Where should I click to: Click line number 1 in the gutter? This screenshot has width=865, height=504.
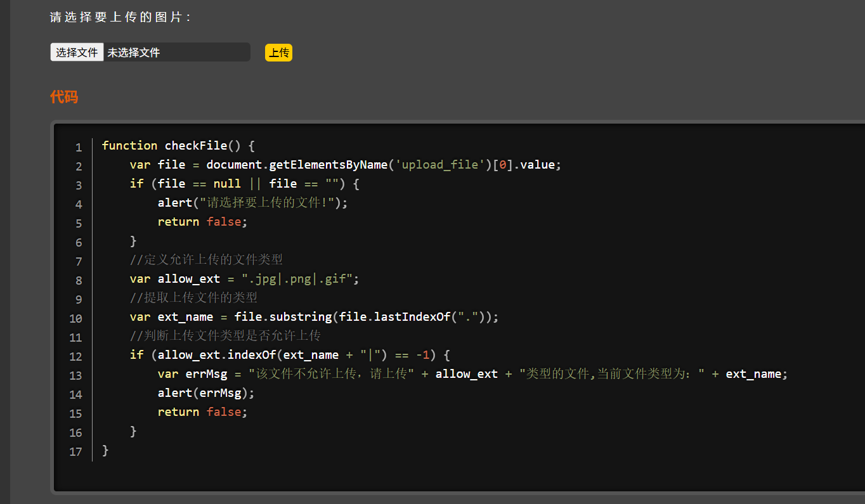[x=79, y=148]
